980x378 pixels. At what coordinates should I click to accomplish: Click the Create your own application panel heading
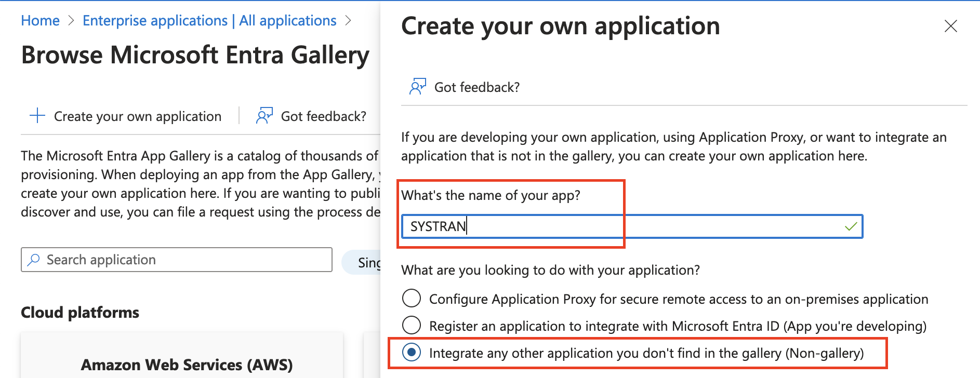(x=561, y=26)
